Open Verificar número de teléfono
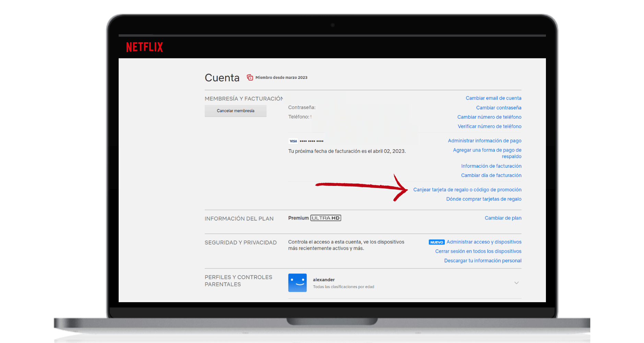644x343 pixels. 489,126
